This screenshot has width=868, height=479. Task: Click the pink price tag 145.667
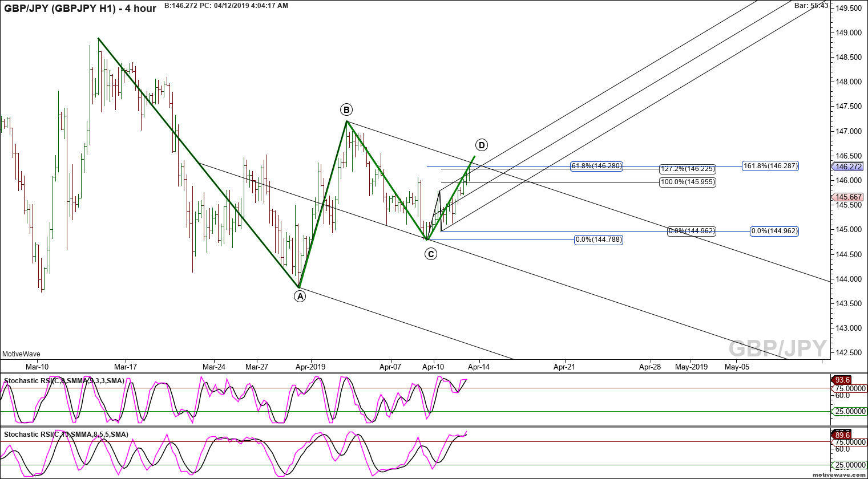848,197
